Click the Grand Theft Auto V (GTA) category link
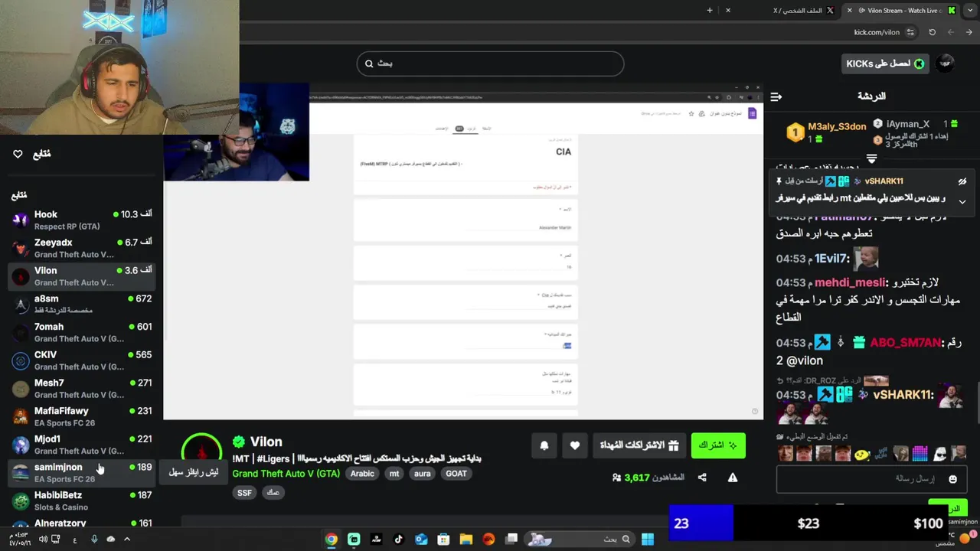Viewport: 980px width, 551px height. [x=286, y=474]
